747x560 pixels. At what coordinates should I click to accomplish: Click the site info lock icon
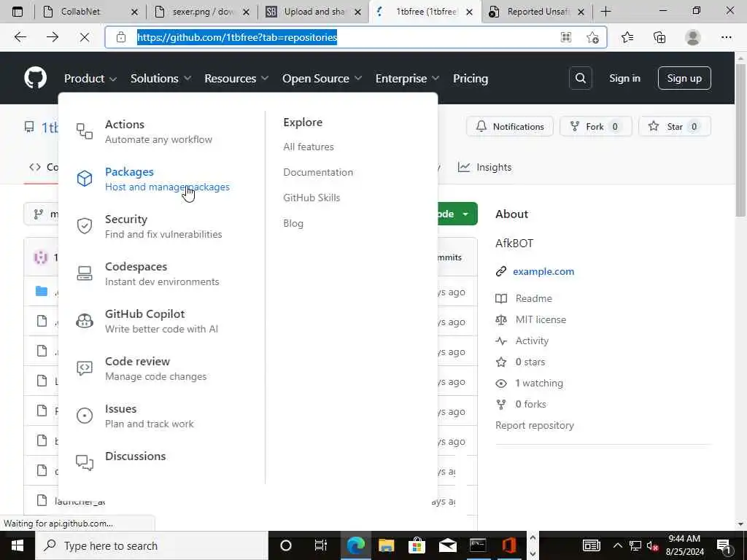point(121,37)
